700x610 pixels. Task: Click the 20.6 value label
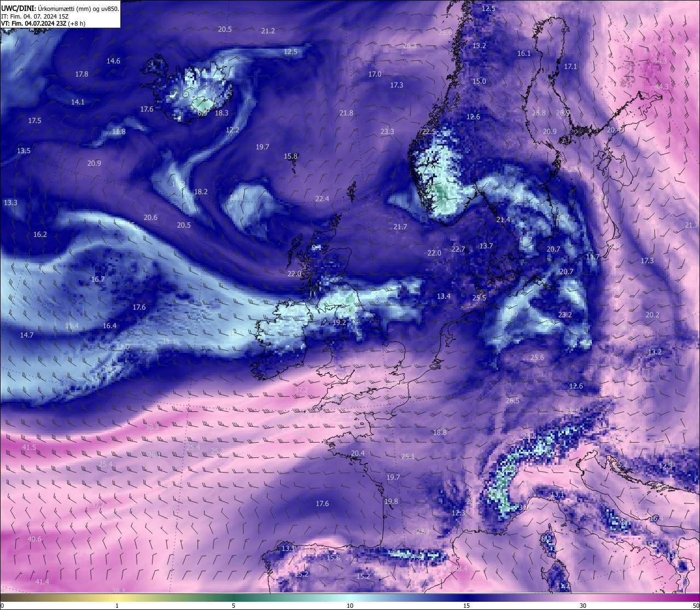[x=150, y=218]
